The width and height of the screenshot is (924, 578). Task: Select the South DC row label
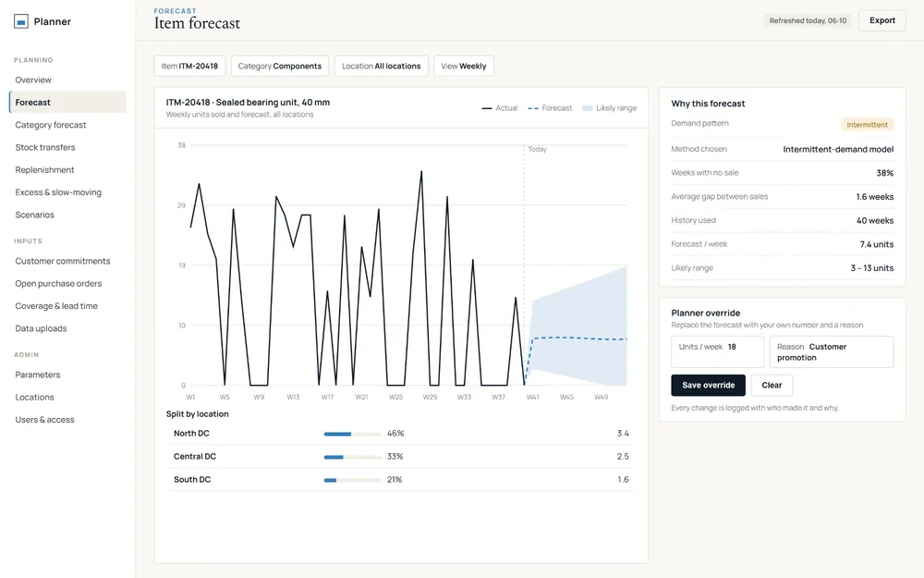[192, 479]
